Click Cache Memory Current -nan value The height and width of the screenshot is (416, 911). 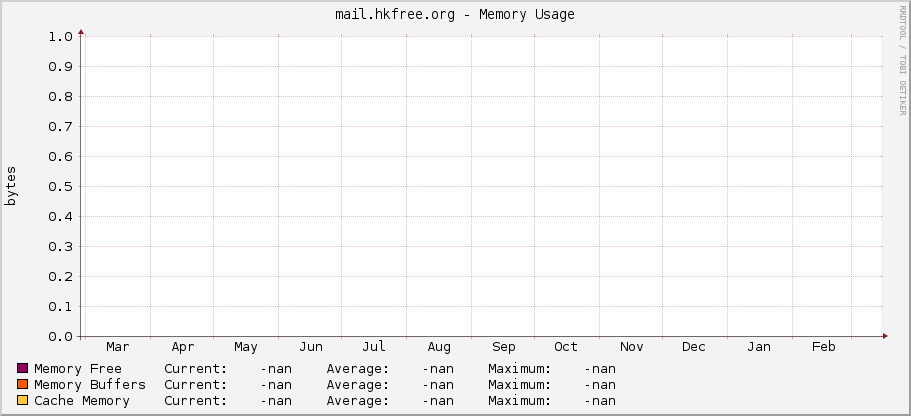(x=276, y=401)
